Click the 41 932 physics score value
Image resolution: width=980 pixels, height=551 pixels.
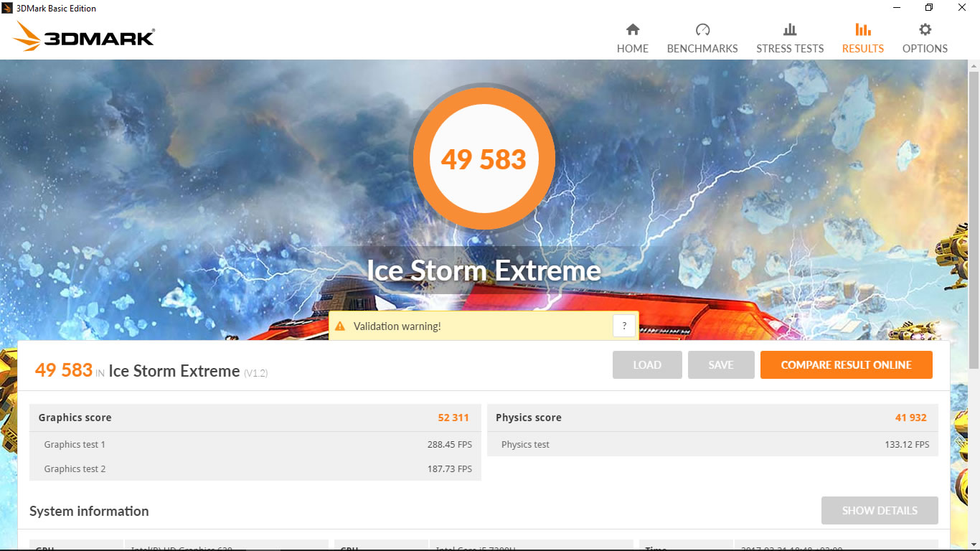(x=911, y=418)
